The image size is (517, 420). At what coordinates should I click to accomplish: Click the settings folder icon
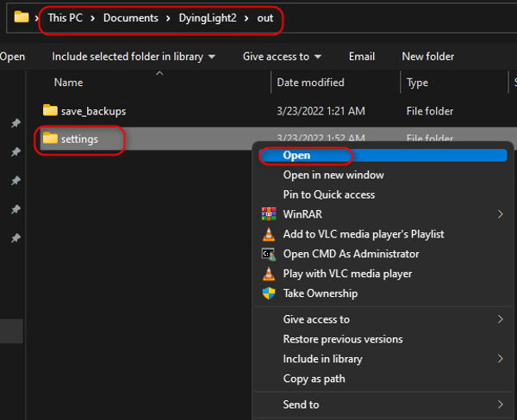coord(50,138)
